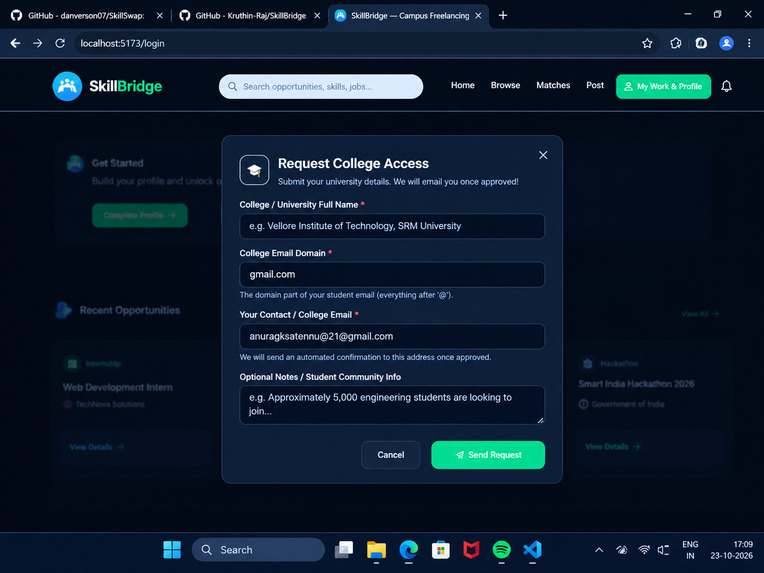Open the notifications bell
This screenshot has height=573, width=764.
point(726,86)
